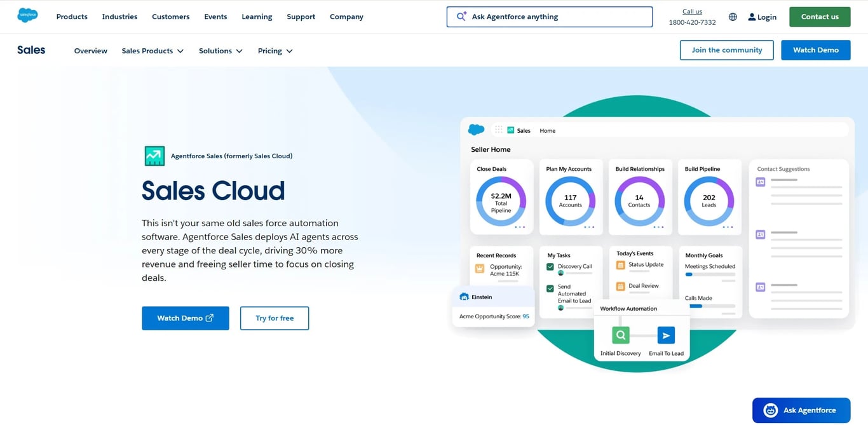Click the Sales app icon in dashboard header
Screen dimensions: 868x425
point(510,130)
